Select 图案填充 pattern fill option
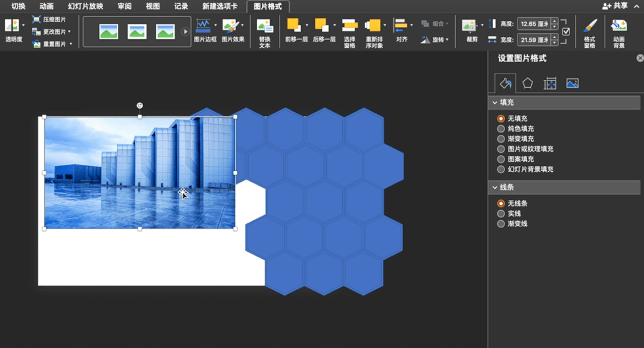644x348 pixels. tap(515, 159)
